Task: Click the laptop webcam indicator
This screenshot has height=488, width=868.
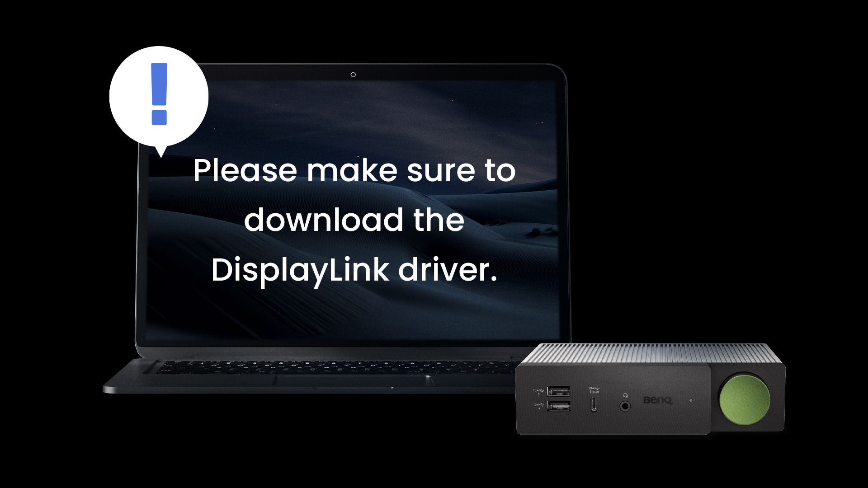Action: click(352, 75)
